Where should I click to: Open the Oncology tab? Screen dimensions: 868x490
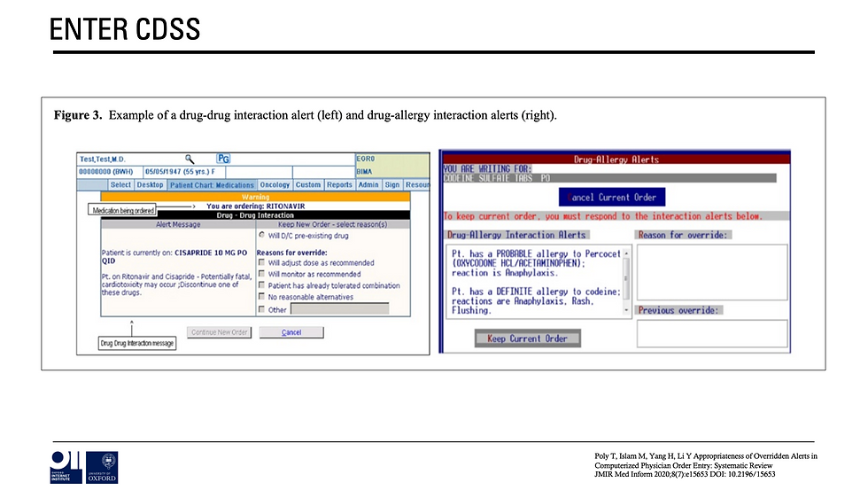[x=275, y=185]
